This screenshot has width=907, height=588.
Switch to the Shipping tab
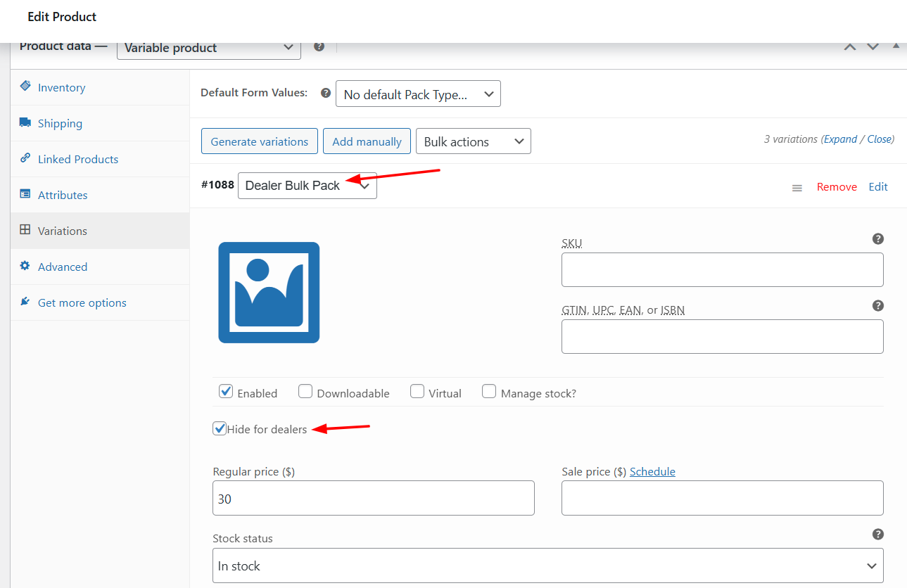click(x=100, y=123)
